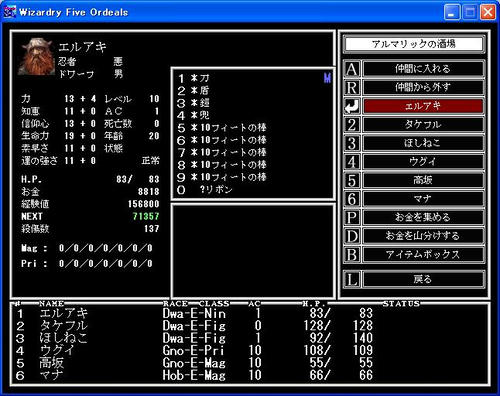Image resolution: width=500 pixels, height=396 pixels.
Task: Click the Mag spell slots line
Action: tap(87, 248)
